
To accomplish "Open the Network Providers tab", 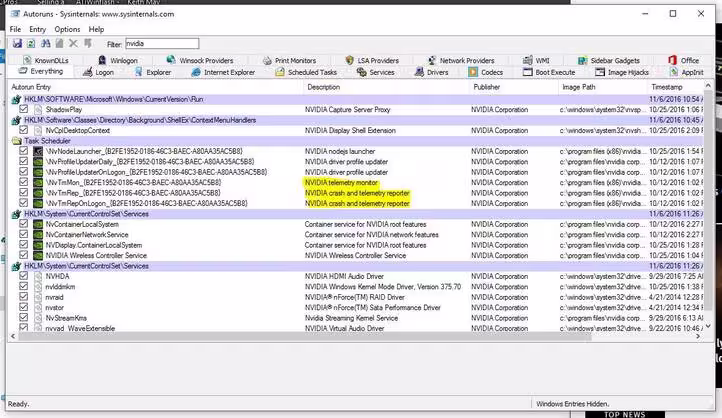I will pos(461,60).
